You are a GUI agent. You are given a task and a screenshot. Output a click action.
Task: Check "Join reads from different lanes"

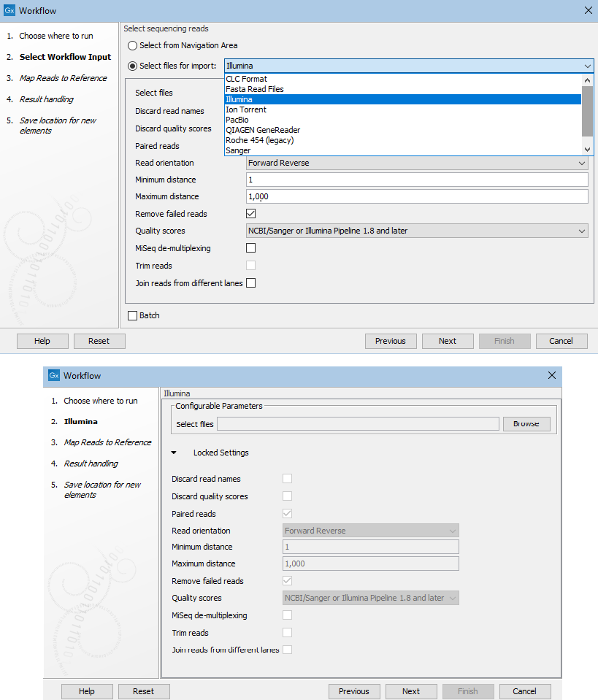tap(251, 282)
